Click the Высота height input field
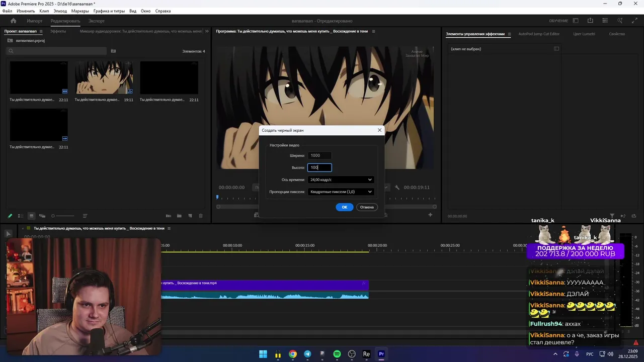This screenshot has width=644, height=362. (x=319, y=167)
